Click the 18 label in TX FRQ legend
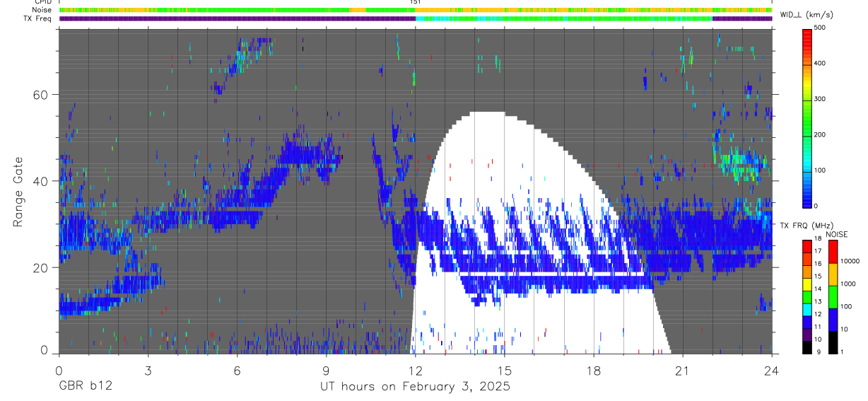The image size is (868, 401). pos(819,240)
